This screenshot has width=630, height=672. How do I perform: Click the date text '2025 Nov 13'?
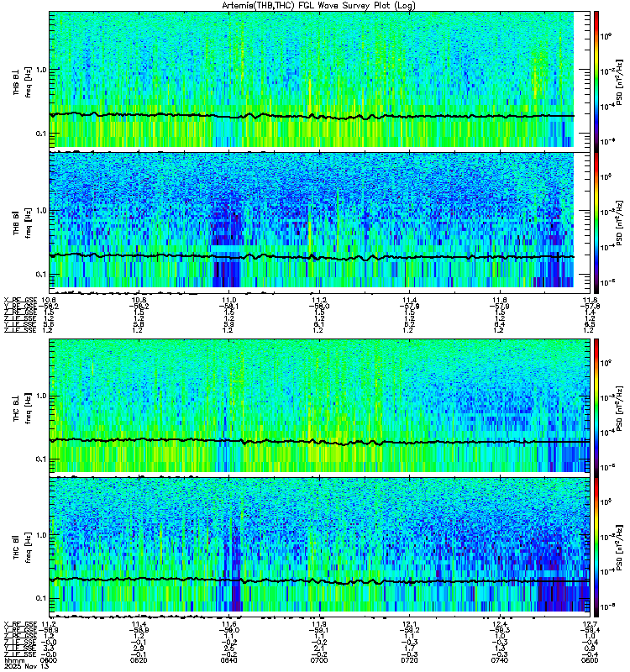coord(26,666)
